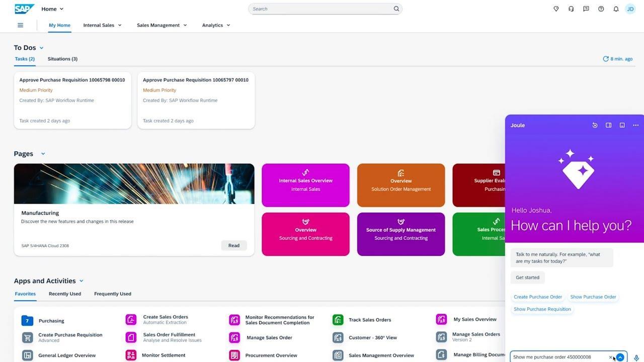
Task: Choose Show Purchase Requisition suggestion
Action: point(542,309)
